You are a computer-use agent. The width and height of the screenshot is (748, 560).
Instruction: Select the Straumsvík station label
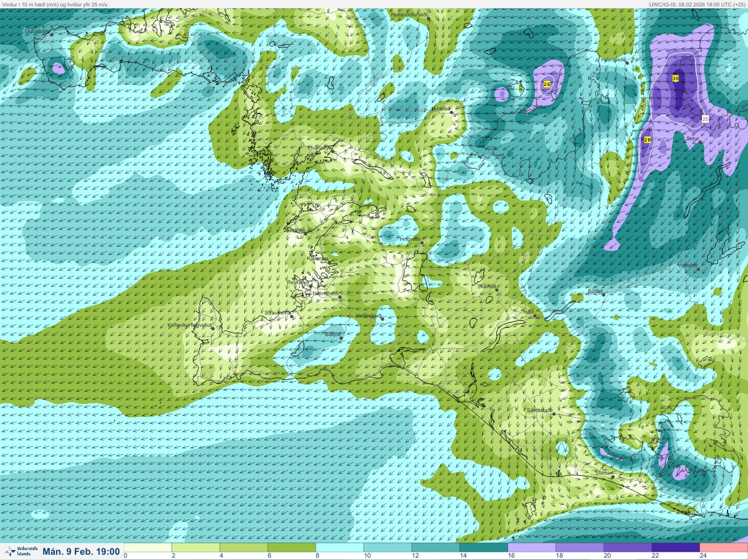pos(277,313)
